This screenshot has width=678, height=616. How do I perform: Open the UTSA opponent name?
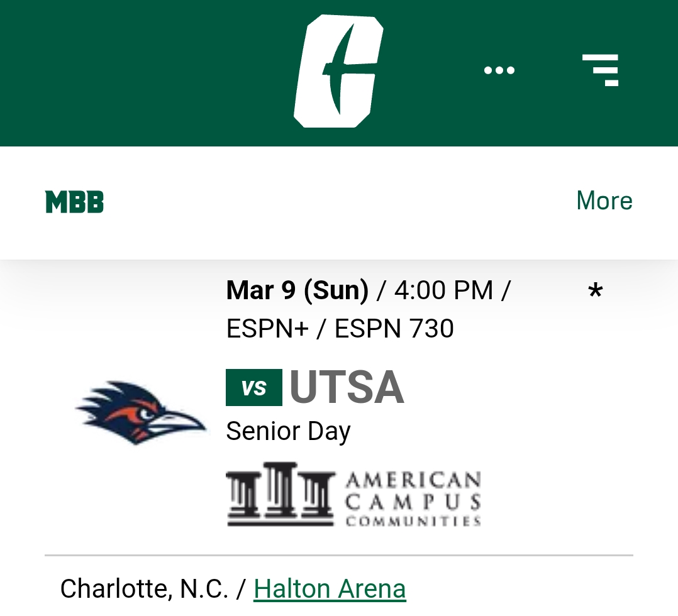(347, 387)
